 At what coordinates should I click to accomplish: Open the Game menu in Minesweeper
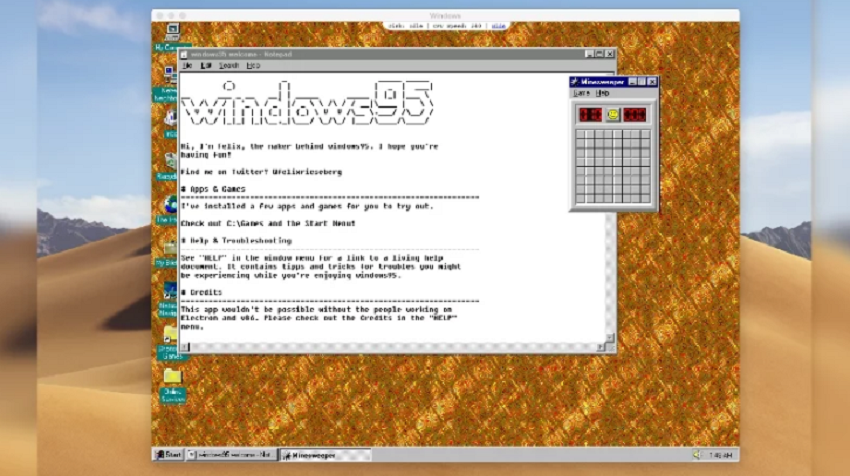pyautogui.click(x=581, y=93)
